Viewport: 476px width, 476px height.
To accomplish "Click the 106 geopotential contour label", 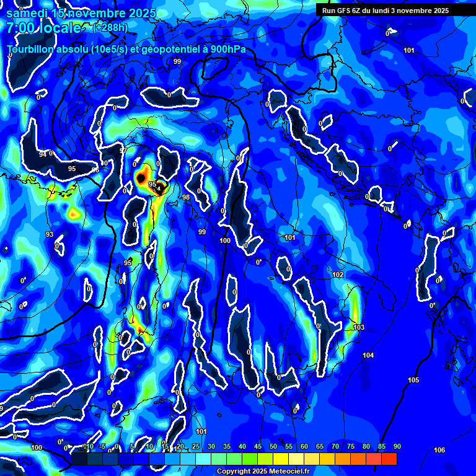I will (439, 450).
